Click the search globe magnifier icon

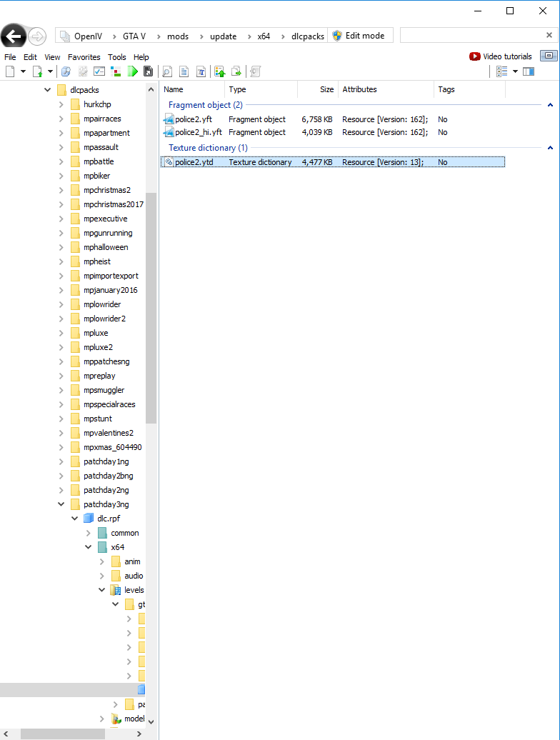click(x=66, y=71)
